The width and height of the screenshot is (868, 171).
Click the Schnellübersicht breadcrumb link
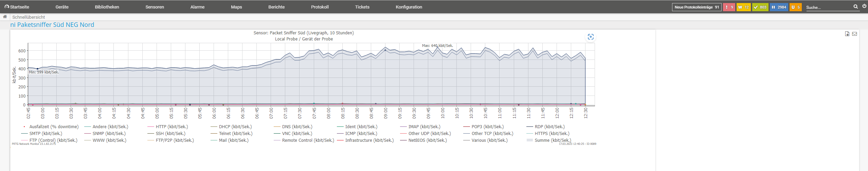point(29,17)
